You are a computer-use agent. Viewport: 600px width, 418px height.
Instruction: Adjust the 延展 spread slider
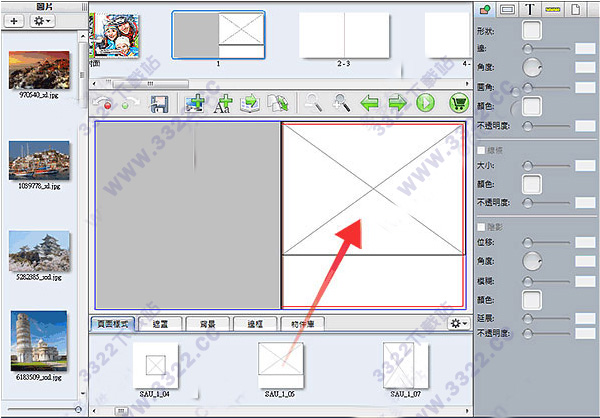[x=546, y=318]
